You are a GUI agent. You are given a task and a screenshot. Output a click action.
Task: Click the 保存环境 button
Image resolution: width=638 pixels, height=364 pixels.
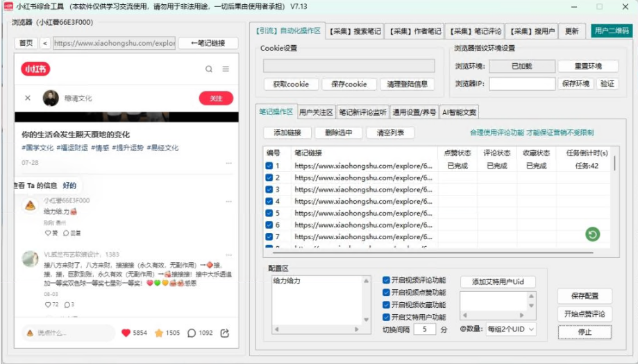pos(576,84)
